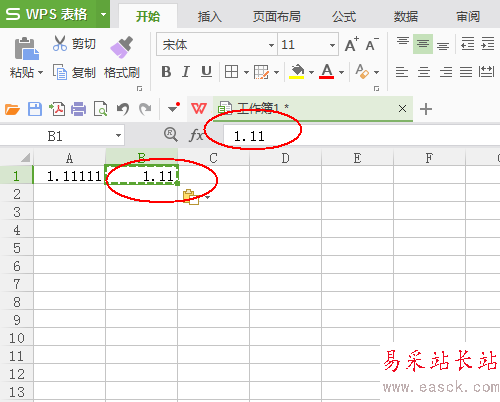The height and width of the screenshot is (402, 500).
Task: Open the font size 11 dropdown
Action: pos(332,45)
